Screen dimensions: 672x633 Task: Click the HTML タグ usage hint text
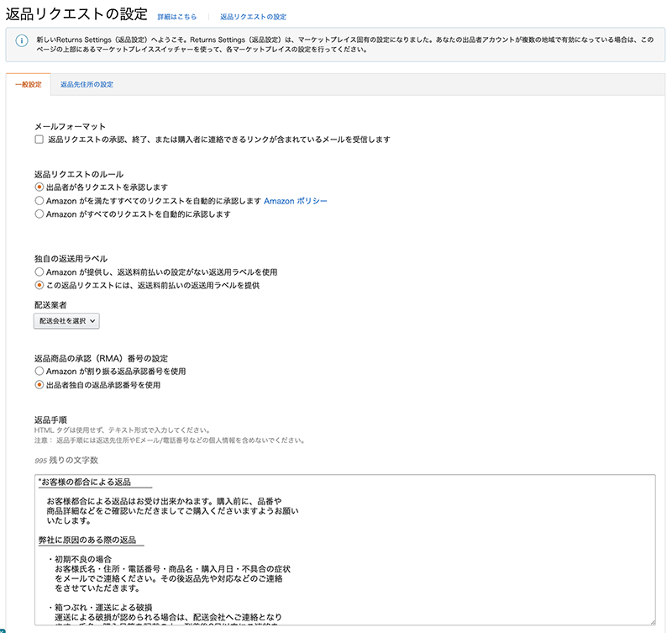tap(122, 430)
